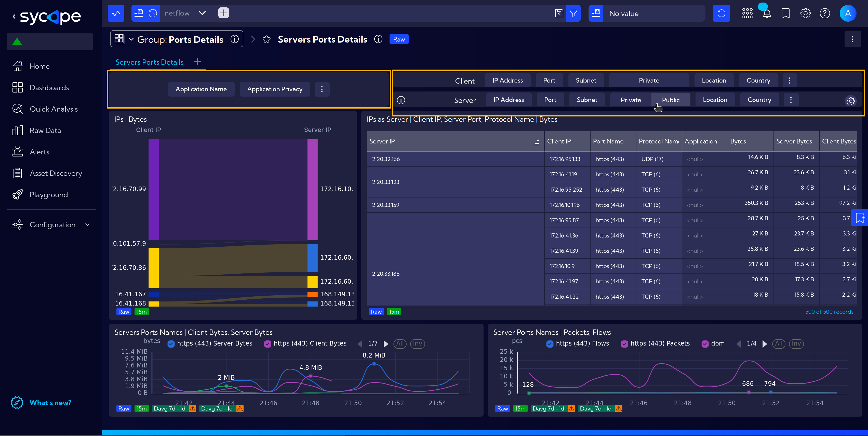Open Application widget three-dot menu

[x=322, y=89]
